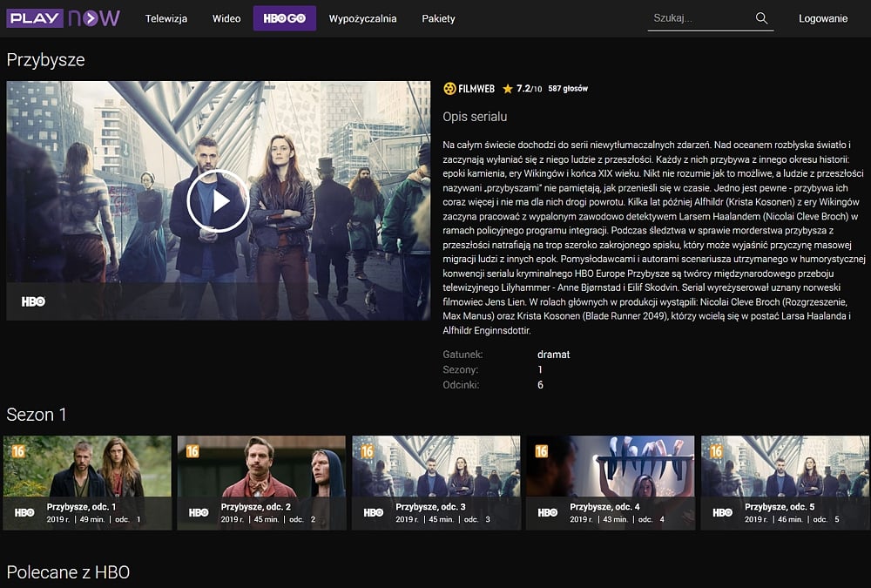Click the search magnifier icon
Screen dimensions: 871x588
[x=761, y=18]
